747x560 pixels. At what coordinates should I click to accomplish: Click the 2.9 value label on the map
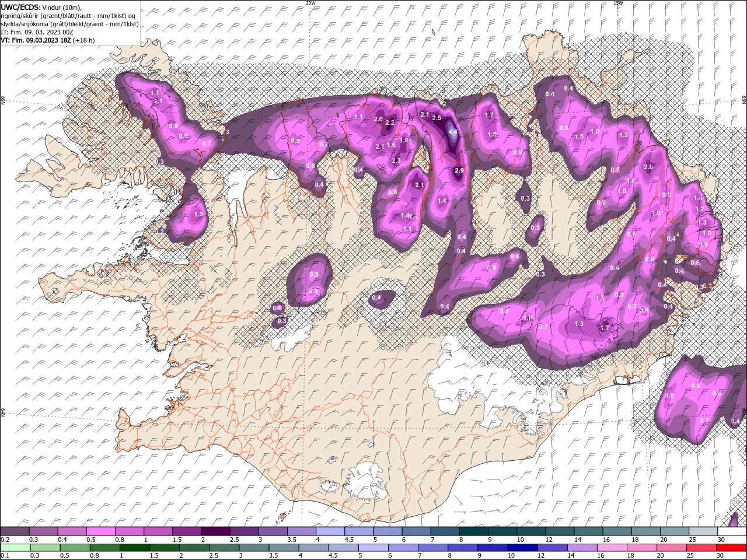tap(459, 170)
